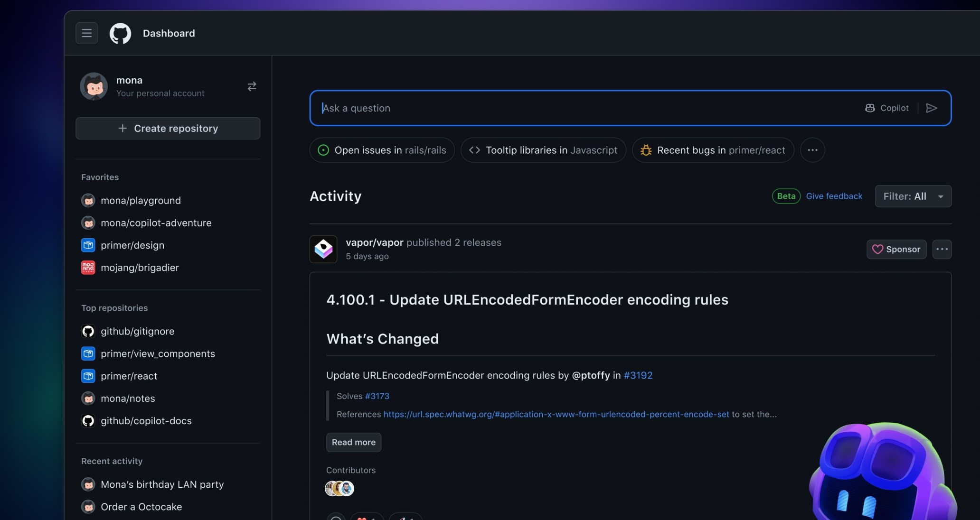Click the primer/react package icon
This screenshot has width=980, height=520.
(88, 376)
